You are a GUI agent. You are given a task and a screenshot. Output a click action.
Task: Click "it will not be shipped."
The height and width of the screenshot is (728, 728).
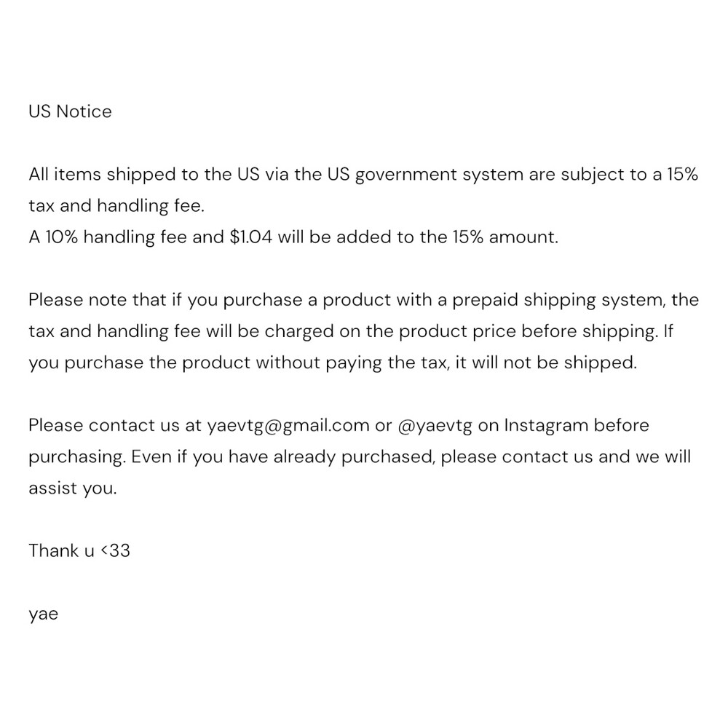click(546, 363)
